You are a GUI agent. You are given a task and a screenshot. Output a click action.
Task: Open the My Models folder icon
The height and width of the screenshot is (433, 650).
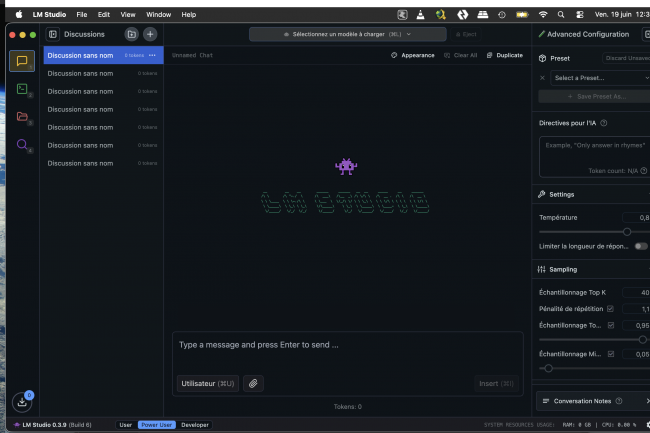pos(22,116)
